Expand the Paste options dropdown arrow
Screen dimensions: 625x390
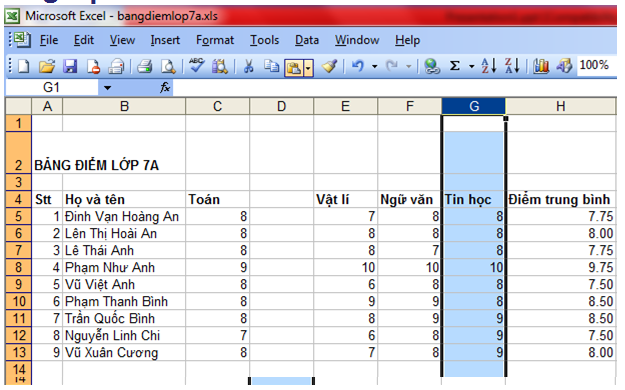308,68
